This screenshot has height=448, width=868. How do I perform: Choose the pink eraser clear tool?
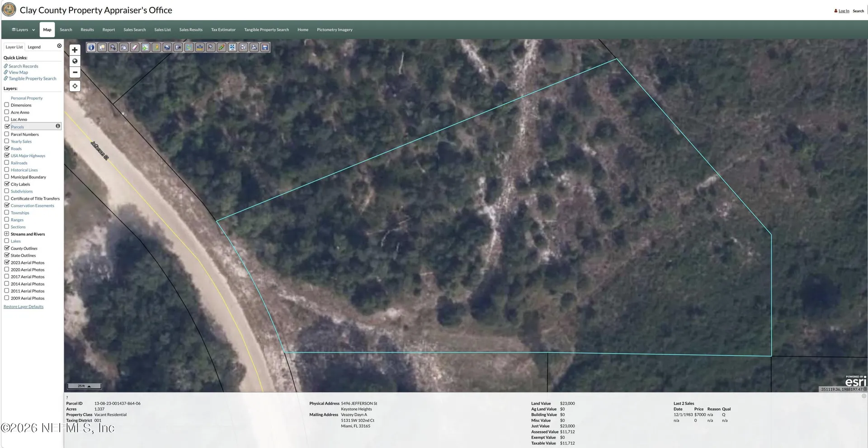click(x=135, y=47)
